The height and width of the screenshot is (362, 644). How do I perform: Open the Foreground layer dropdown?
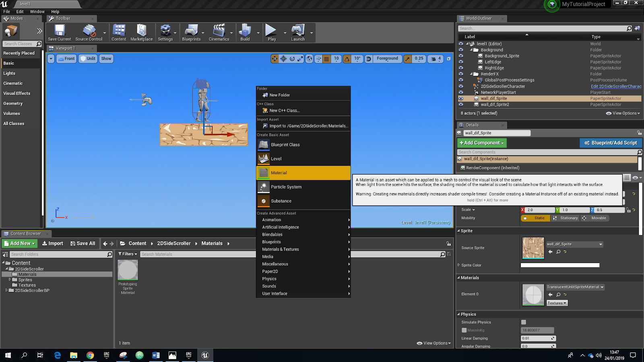click(387, 59)
